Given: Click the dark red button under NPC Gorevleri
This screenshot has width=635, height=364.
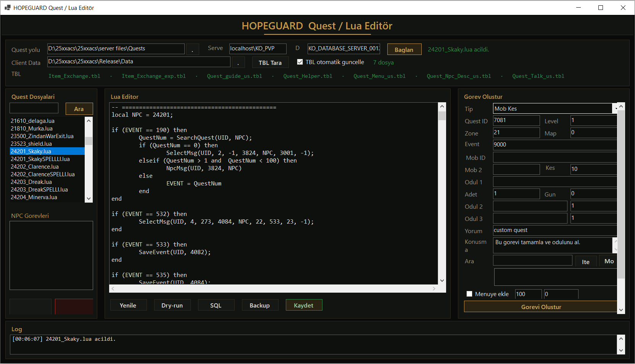Looking at the screenshot, I should pyautogui.click(x=74, y=306).
